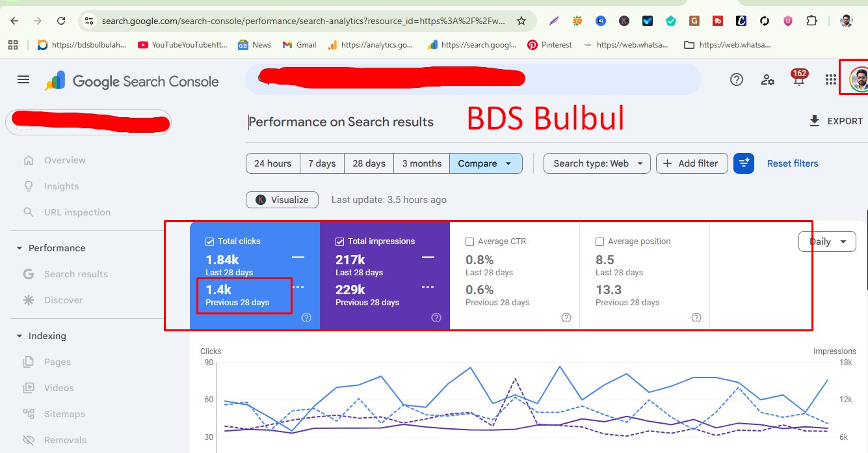Open notifications bell showing 162
The height and width of the screenshot is (453, 868).
point(799,78)
